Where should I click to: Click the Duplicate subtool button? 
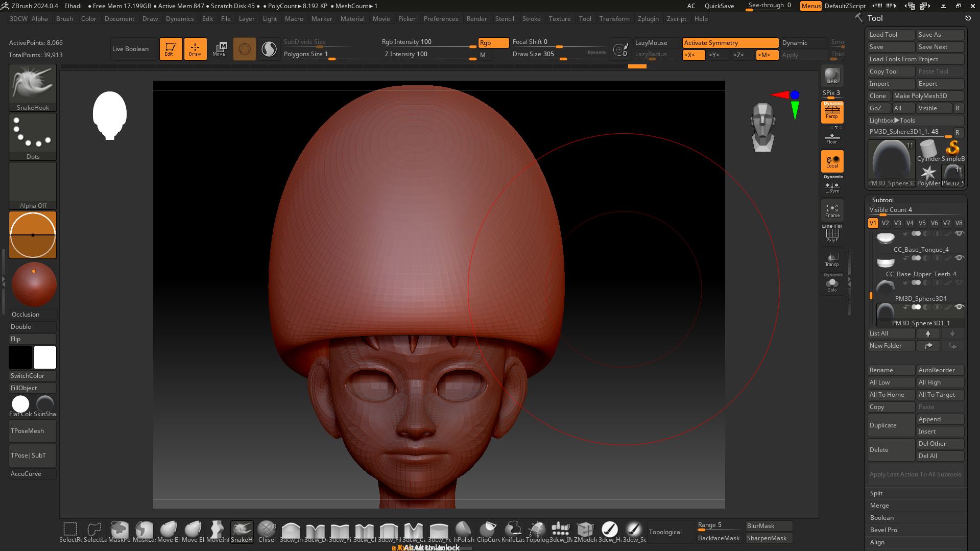point(891,425)
